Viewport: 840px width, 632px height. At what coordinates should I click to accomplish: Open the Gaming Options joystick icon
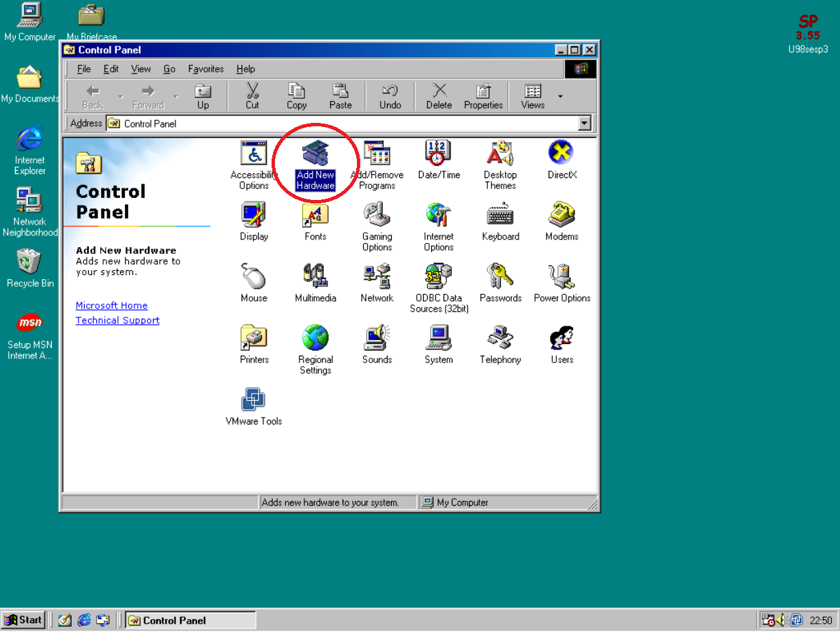tap(377, 216)
